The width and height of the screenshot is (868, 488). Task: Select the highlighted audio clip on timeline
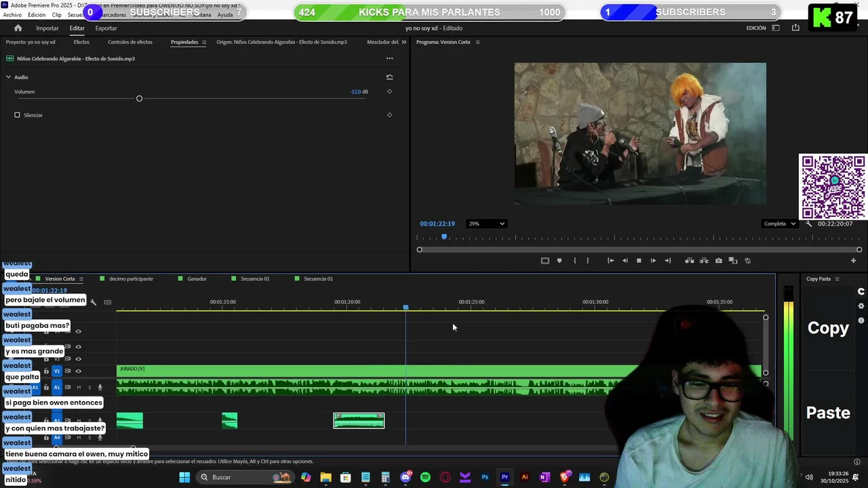tap(359, 421)
